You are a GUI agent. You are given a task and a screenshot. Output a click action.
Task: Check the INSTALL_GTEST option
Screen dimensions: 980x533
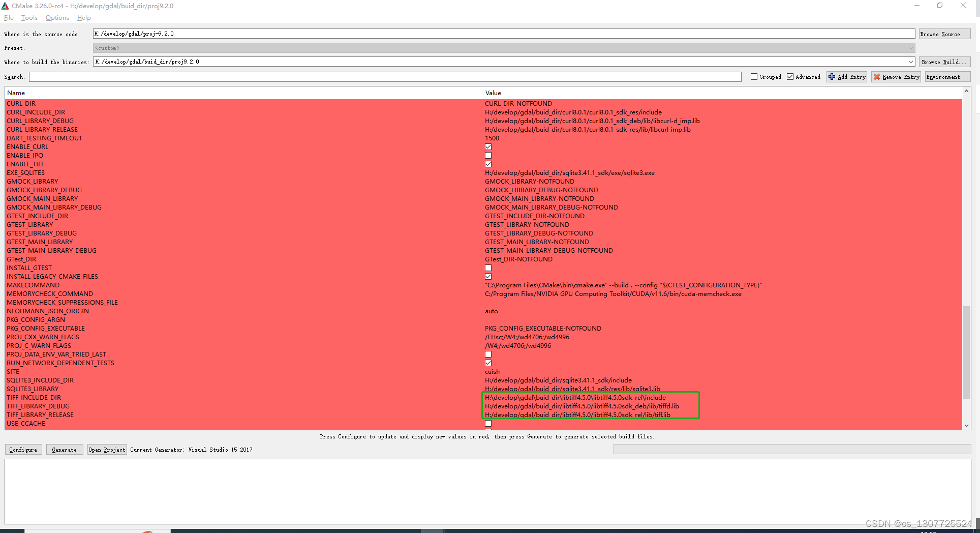[488, 268]
